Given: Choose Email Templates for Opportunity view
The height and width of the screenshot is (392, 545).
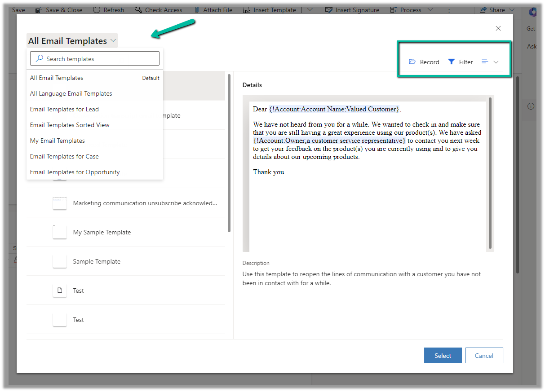Looking at the screenshot, I should (x=75, y=172).
